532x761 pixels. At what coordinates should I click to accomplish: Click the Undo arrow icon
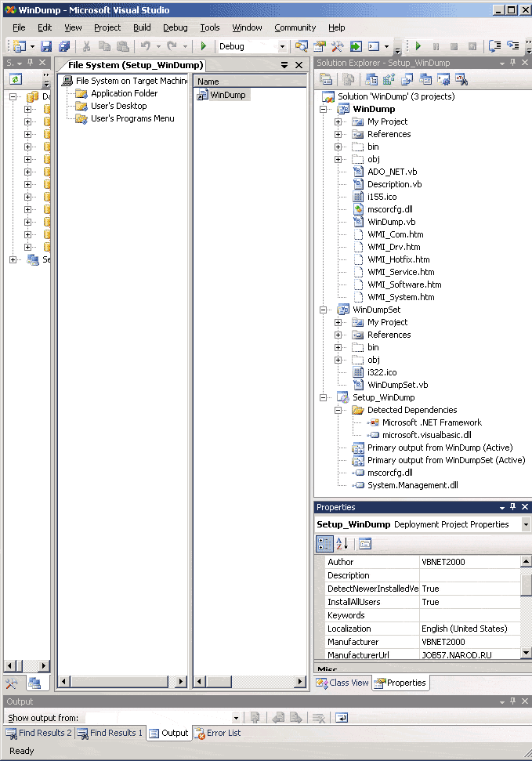(146, 46)
